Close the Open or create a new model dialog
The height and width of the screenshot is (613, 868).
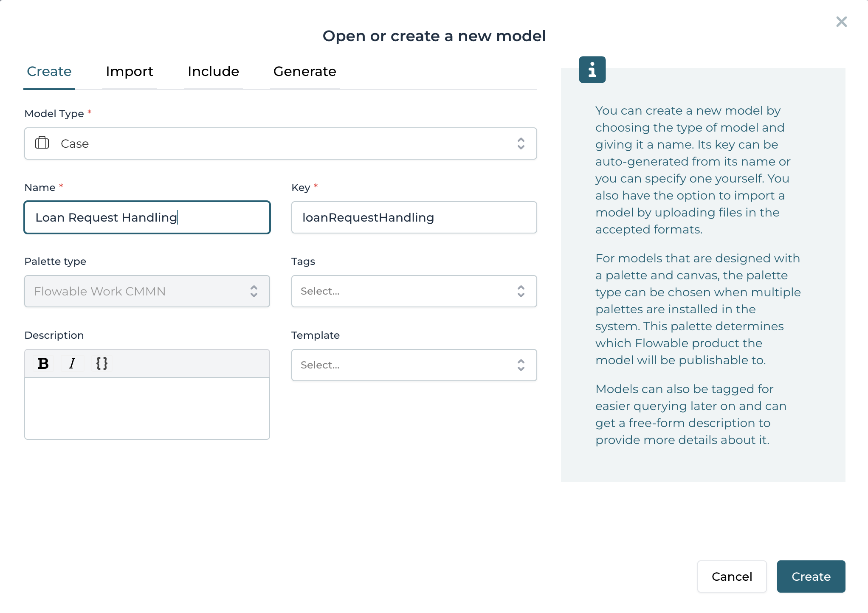[841, 21]
